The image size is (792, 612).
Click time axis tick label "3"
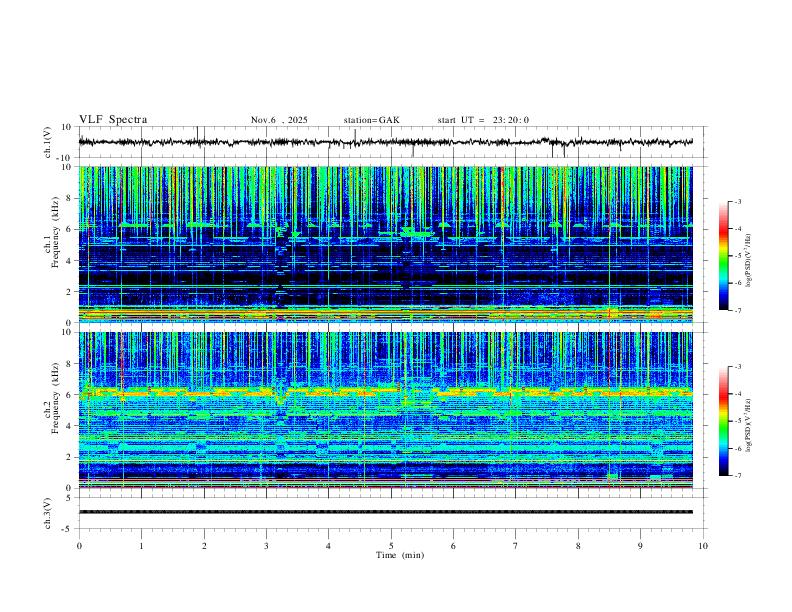266,546
